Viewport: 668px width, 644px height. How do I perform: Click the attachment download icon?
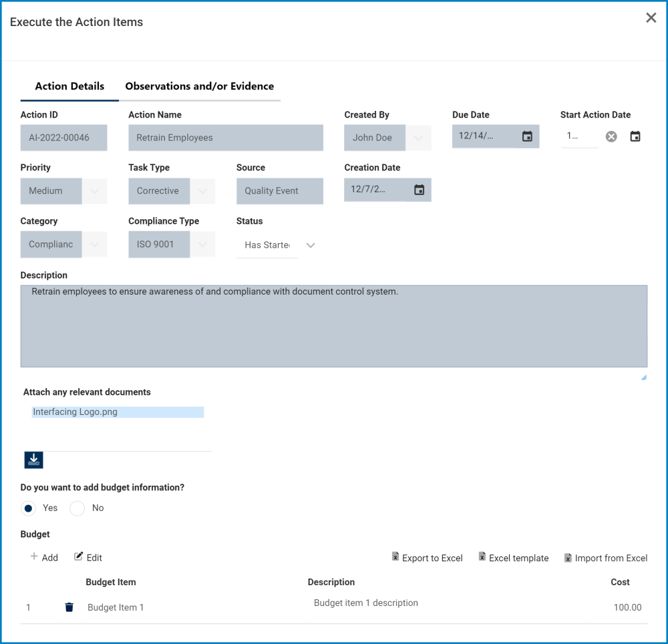[33, 460]
